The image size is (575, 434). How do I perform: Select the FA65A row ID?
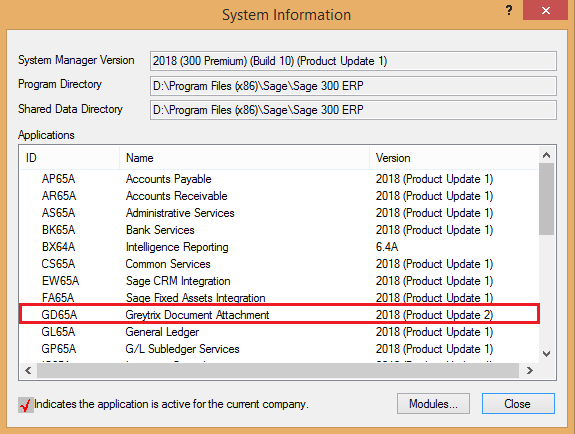point(58,298)
